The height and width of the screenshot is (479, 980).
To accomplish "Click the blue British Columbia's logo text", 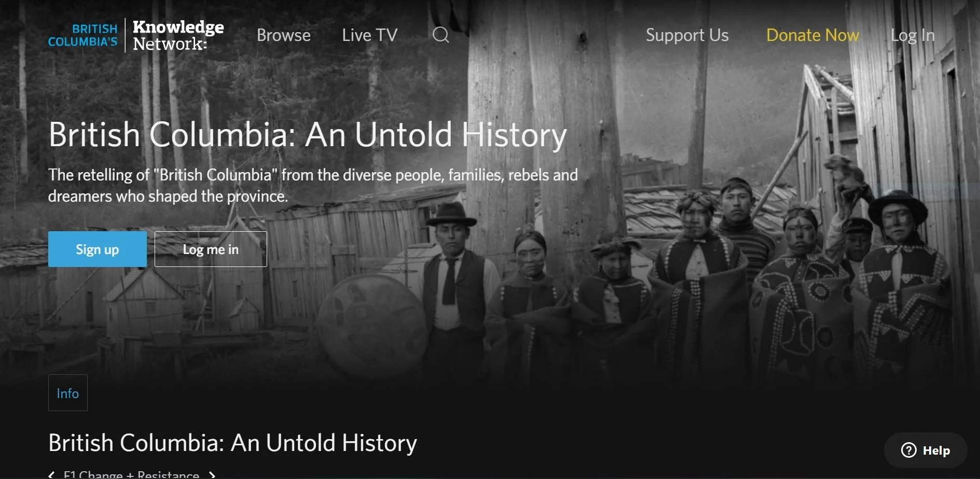I will point(83,35).
